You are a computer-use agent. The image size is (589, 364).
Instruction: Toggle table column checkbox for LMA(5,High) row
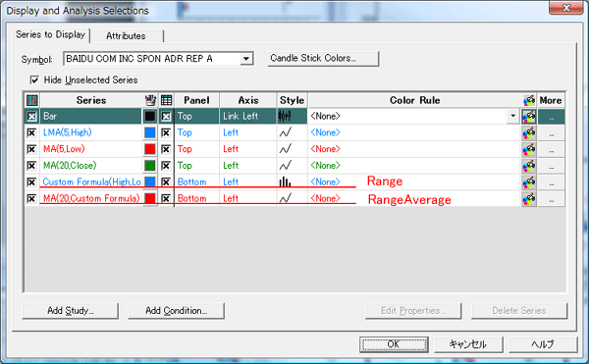pos(166,132)
